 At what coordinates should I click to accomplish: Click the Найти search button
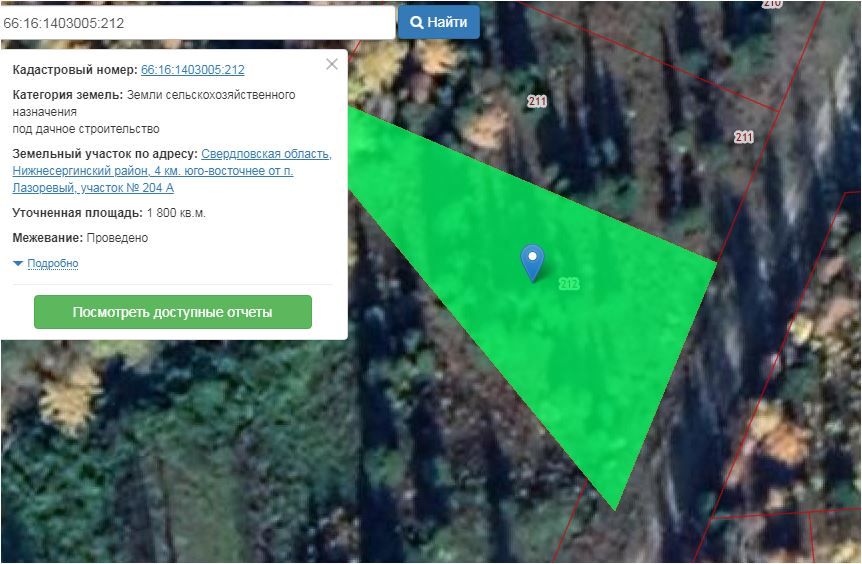438,23
